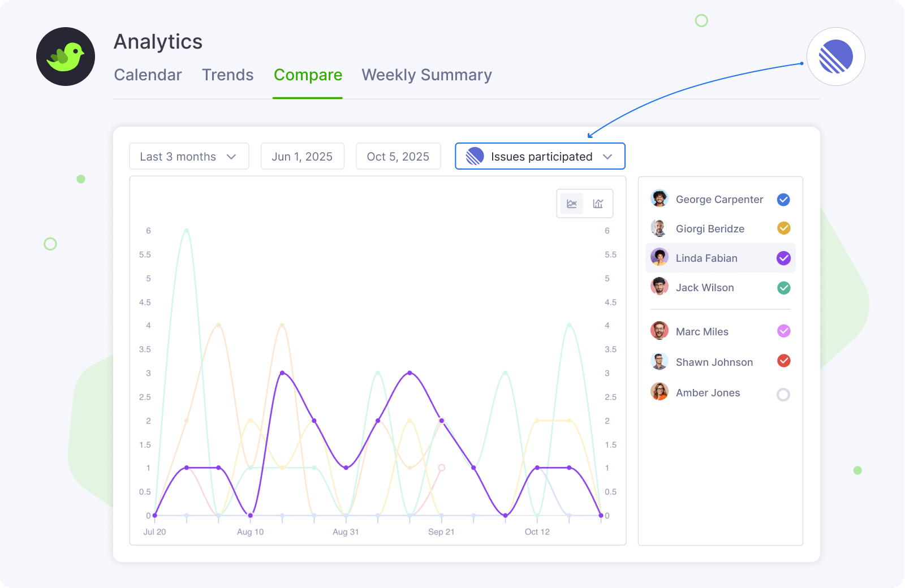Click the green bird app logo
Viewport: 905px width, 588px height.
pyautogui.click(x=66, y=57)
